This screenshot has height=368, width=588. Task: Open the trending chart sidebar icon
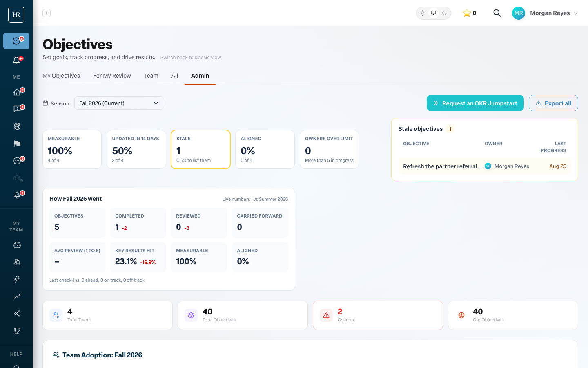17,296
